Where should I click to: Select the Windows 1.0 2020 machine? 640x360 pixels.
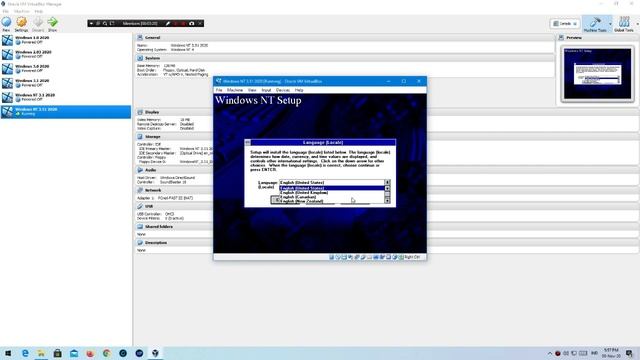click(x=66, y=40)
